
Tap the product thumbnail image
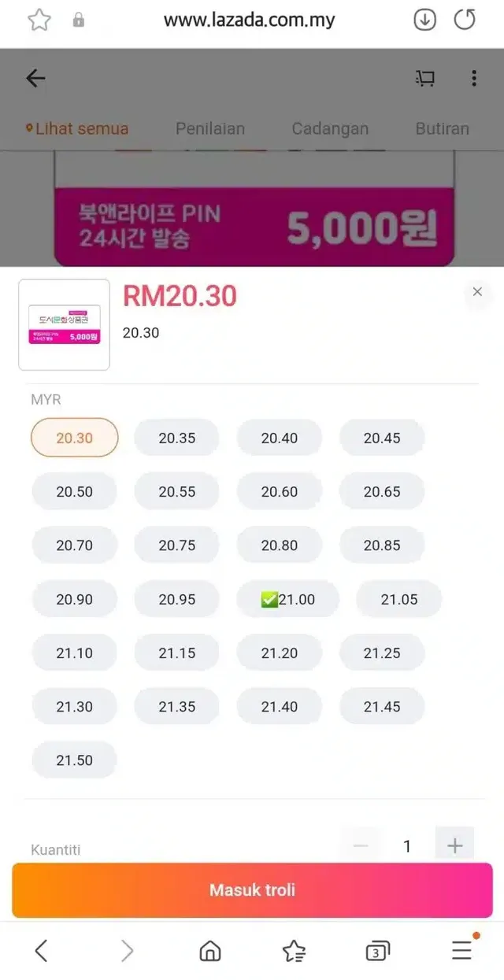coord(65,325)
